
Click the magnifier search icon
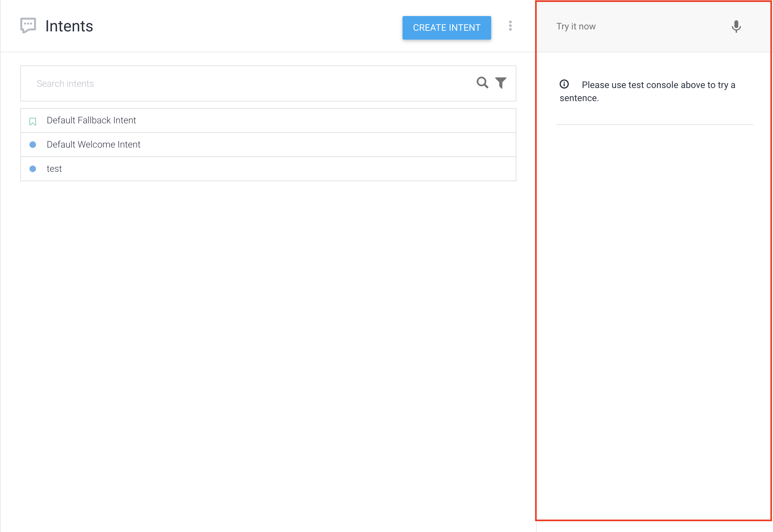pos(482,83)
